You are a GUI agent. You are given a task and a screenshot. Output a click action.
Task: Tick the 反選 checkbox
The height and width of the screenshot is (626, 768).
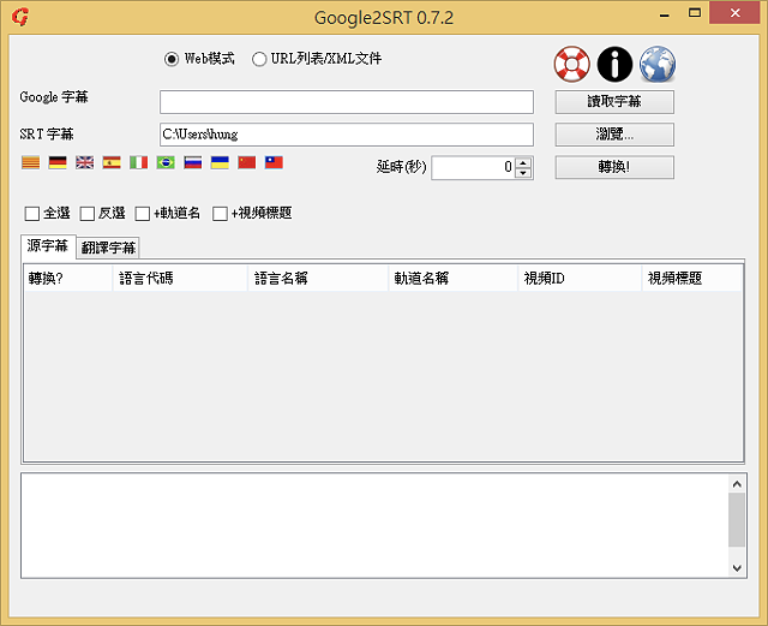click(x=103, y=214)
